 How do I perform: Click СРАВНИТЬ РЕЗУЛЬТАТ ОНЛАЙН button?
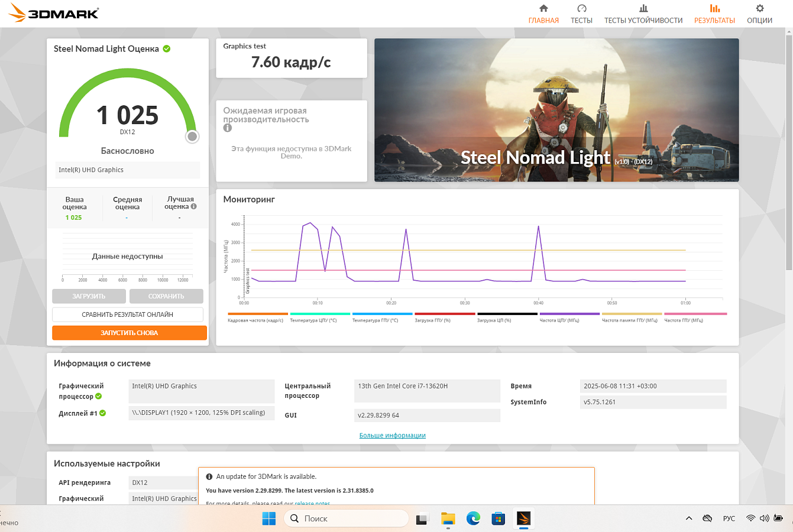click(128, 314)
